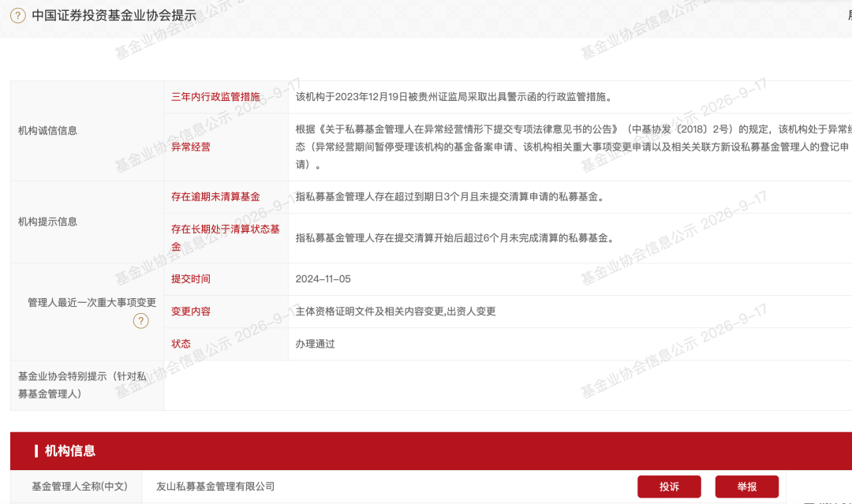Click the sentence about 贵州证监局 warning letter
Viewport: 852px width, 504px height.
(x=455, y=97)
